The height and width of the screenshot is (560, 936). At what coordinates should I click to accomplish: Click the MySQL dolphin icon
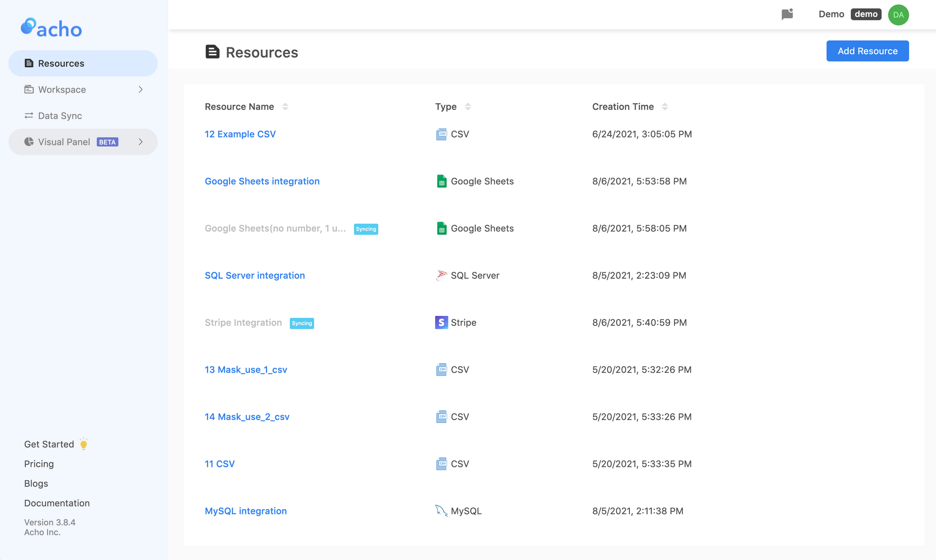(x=441, y=511)
